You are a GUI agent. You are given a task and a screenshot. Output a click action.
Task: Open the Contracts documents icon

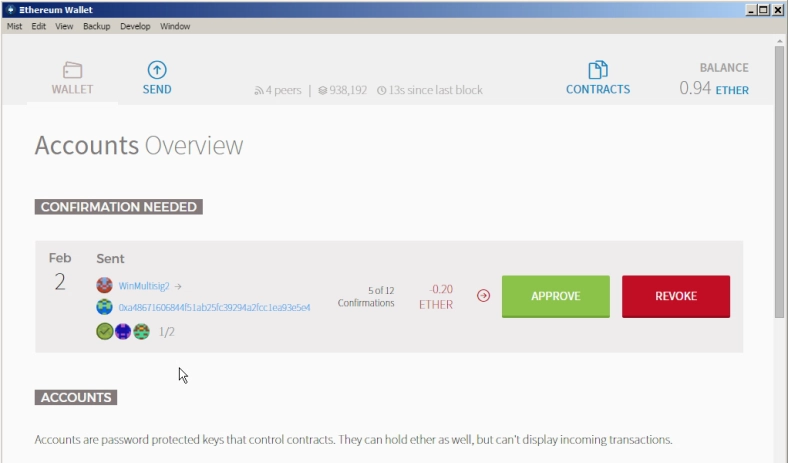[x=598, y=70]
